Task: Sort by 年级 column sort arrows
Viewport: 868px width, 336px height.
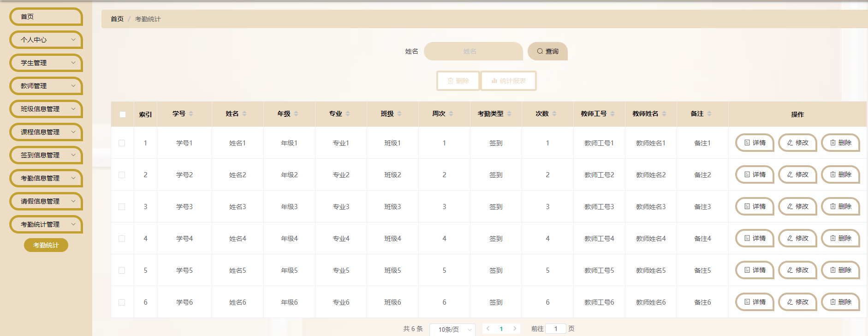Action: pyautogui.click(x=296, y=114)
